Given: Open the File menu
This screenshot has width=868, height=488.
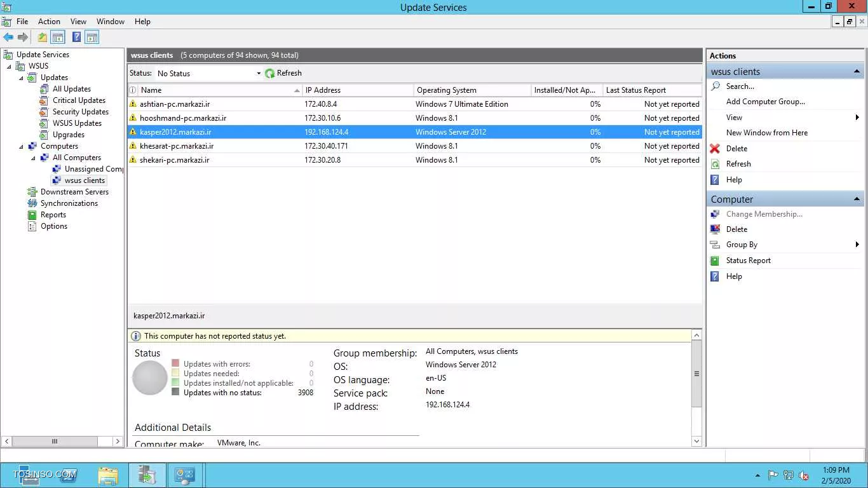Looking at the screenshot, I should tap(22, 22).
